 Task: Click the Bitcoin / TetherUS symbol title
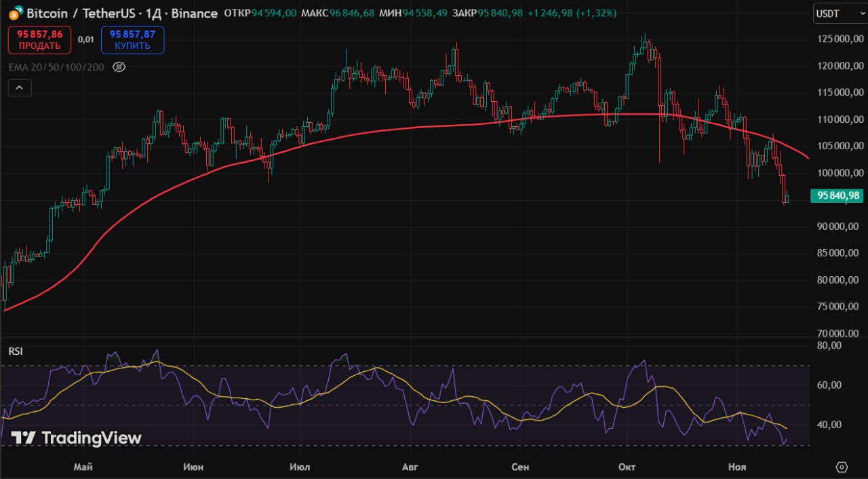pyautogui.click(x=75, y=13)
